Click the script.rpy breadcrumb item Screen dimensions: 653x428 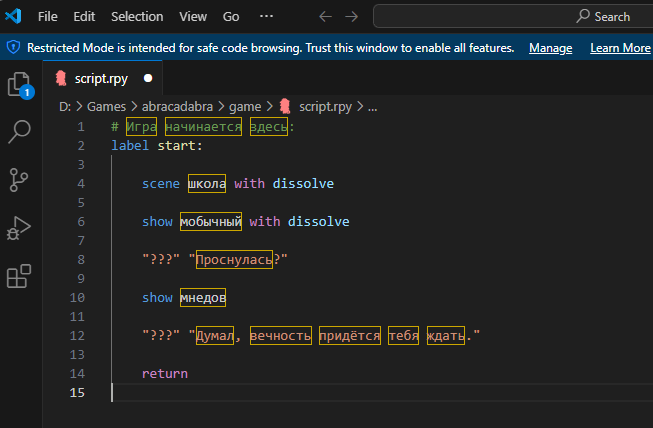pos(325,107)
